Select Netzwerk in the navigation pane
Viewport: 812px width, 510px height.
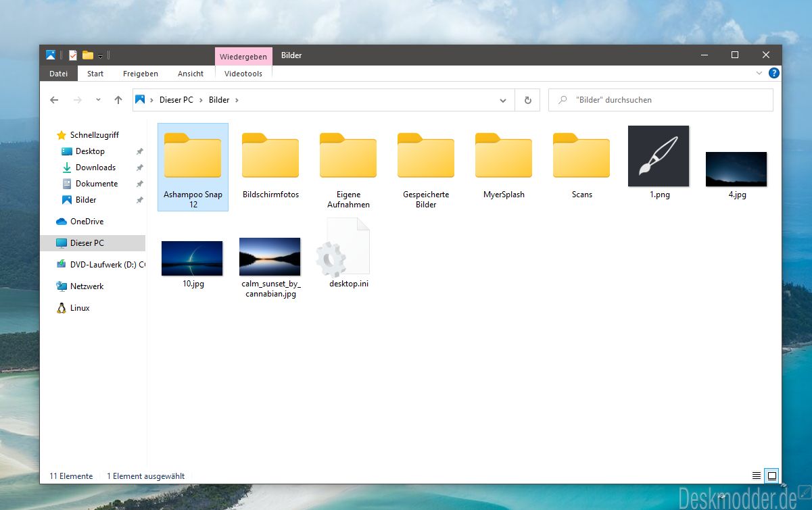tap(87, 286)
